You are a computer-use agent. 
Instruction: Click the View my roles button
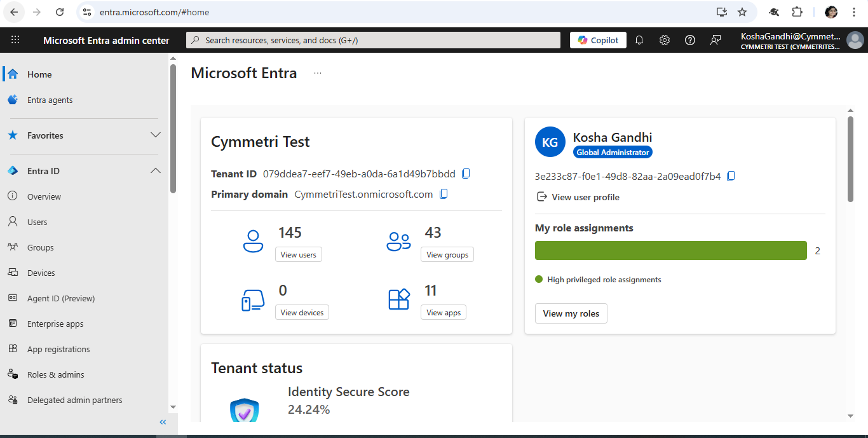[571, 313]
